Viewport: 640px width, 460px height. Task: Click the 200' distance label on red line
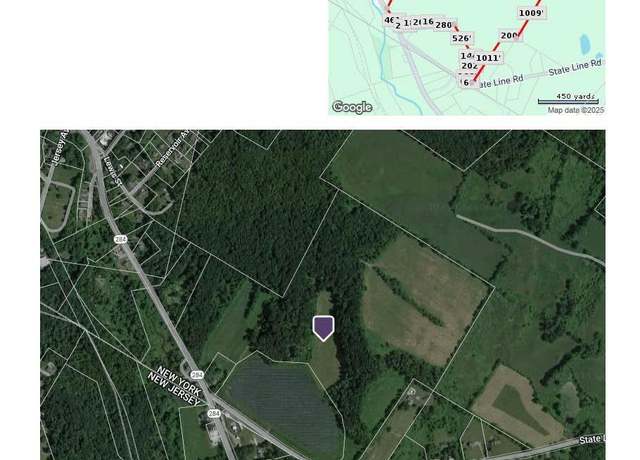[x=511, y=36]
